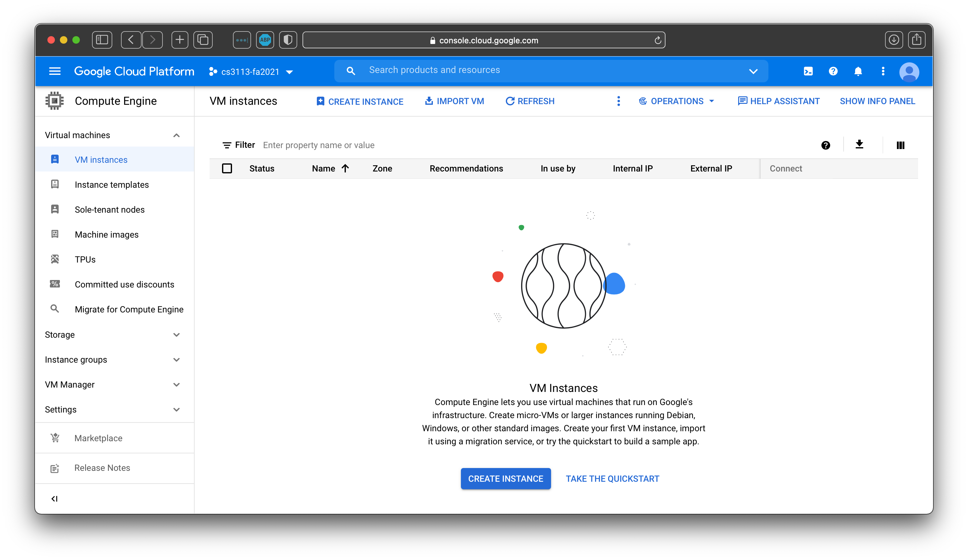The width and height of the screenshot is (968, 560).
Task: Activate Cloud Shell terminal icon
Action: (x=808, y=71)
